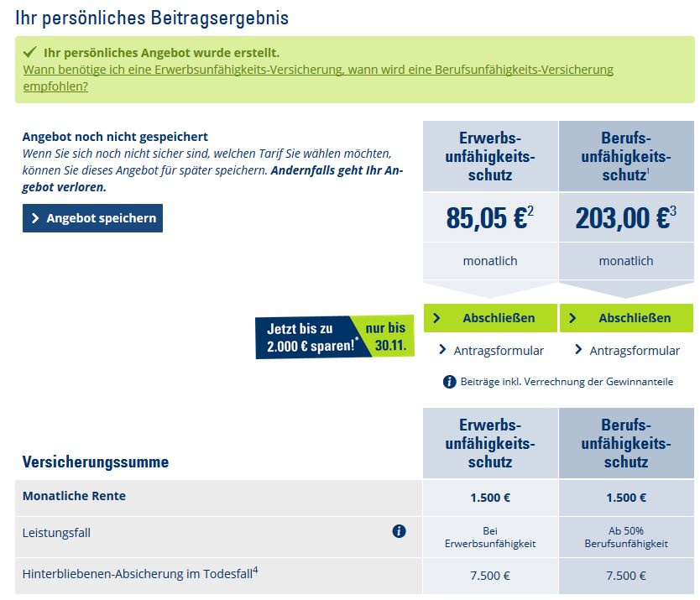The width and height of the screenshot is (700, 600).
Task: Click the Ab 50% Berufsunfähigkeit cell
Action: point(626,537)
